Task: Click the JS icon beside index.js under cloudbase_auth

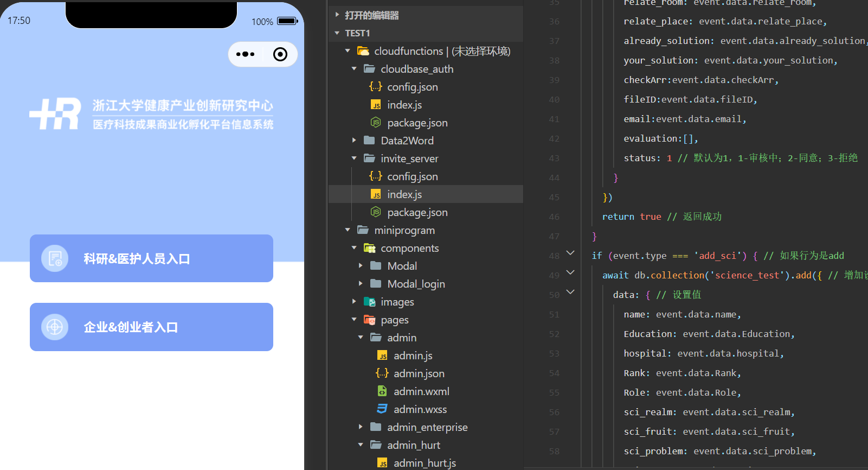Action: [376, 105]
